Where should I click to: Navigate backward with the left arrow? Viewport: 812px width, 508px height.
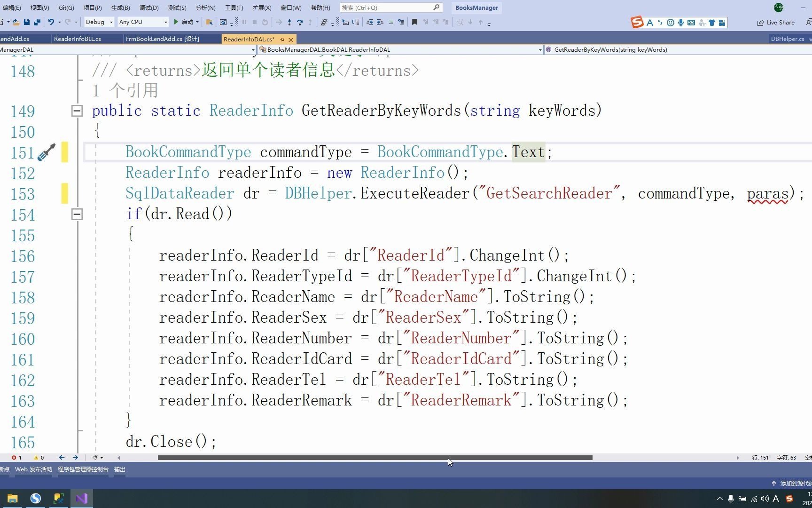pyautogui.click(x=62, y=458)
